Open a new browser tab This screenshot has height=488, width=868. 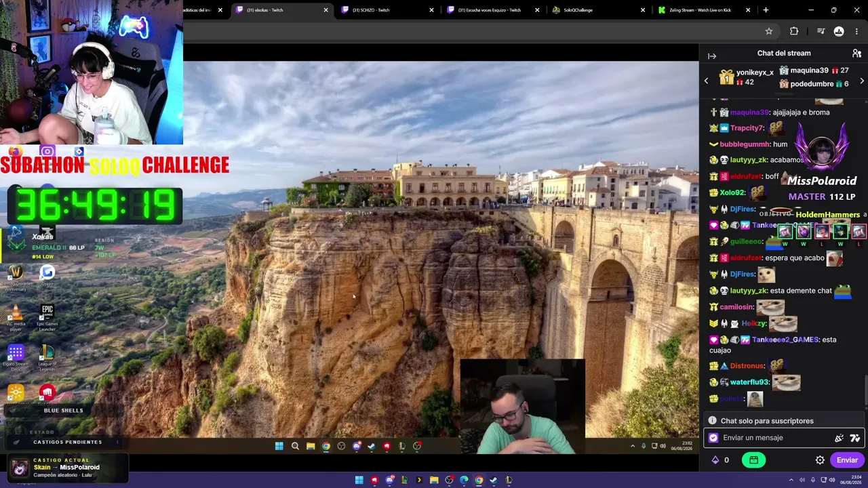coord(766,10)
